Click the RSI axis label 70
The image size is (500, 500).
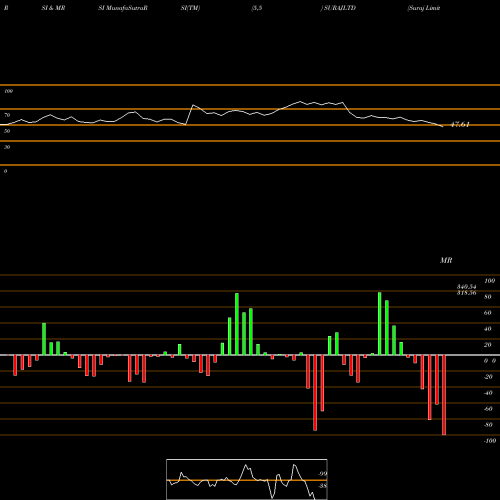[7, 115]
